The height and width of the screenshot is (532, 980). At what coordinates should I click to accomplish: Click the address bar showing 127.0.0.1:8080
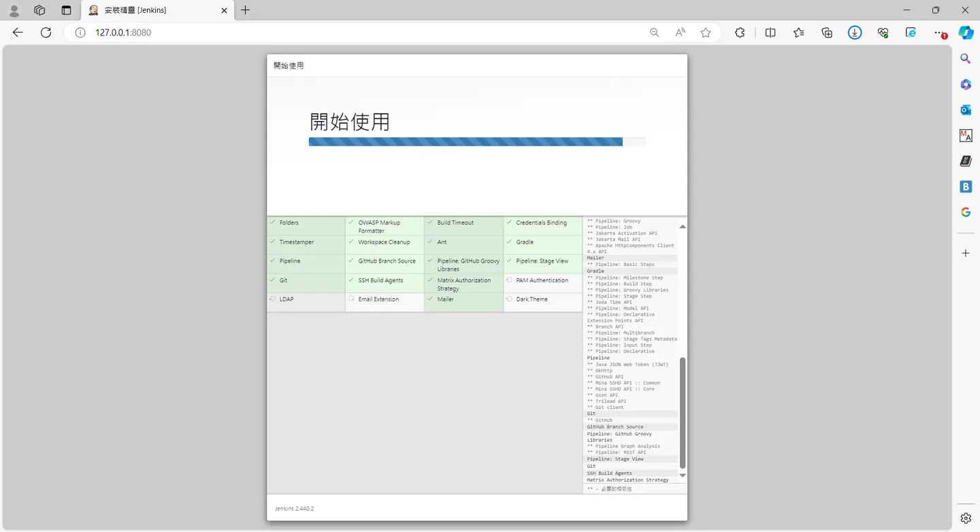[x=361, y=32]
